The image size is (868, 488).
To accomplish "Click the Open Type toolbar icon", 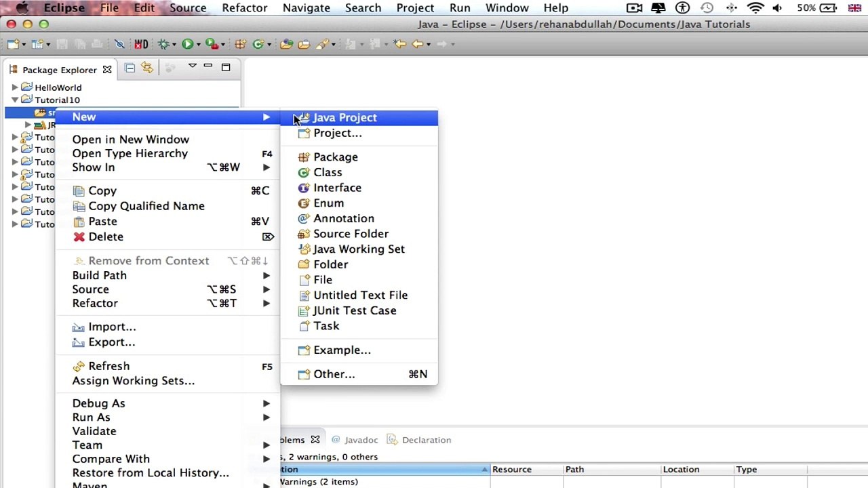I will tap(286, 44).
